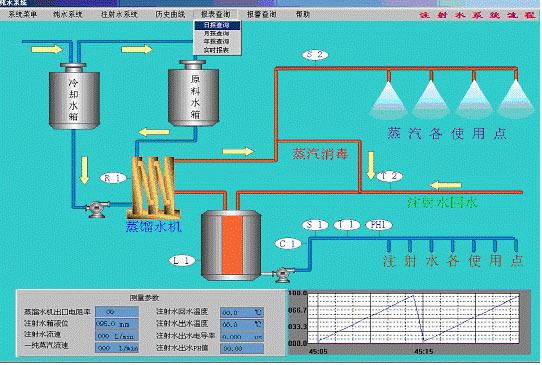Select the 蒸馏水机 distillation machine graphic
The height and width of the screenshot is (365, 542).
click(x=153, y=187)
